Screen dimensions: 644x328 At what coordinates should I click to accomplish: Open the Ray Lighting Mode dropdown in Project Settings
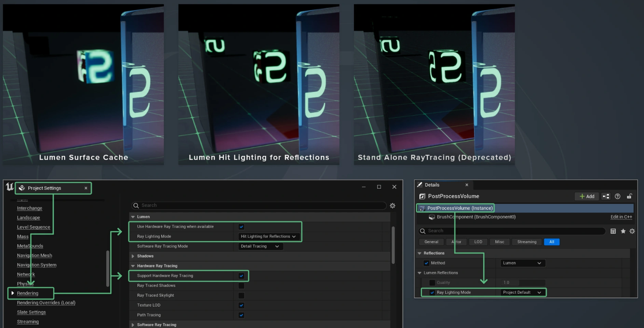[269, 236]
